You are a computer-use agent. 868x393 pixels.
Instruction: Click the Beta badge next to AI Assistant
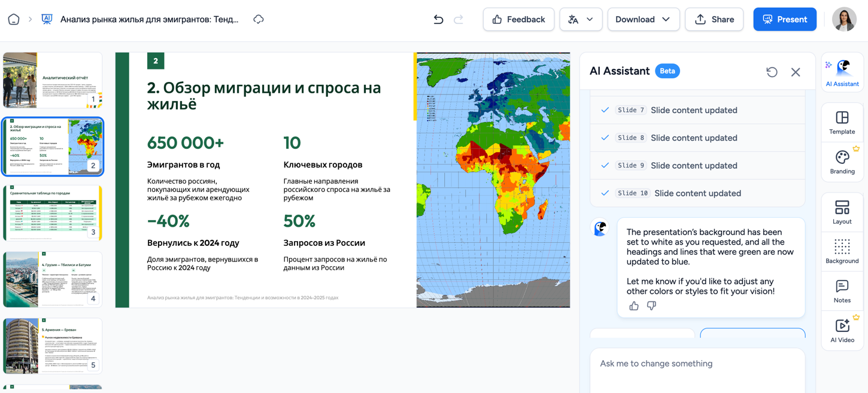click(x=667, y=71)
